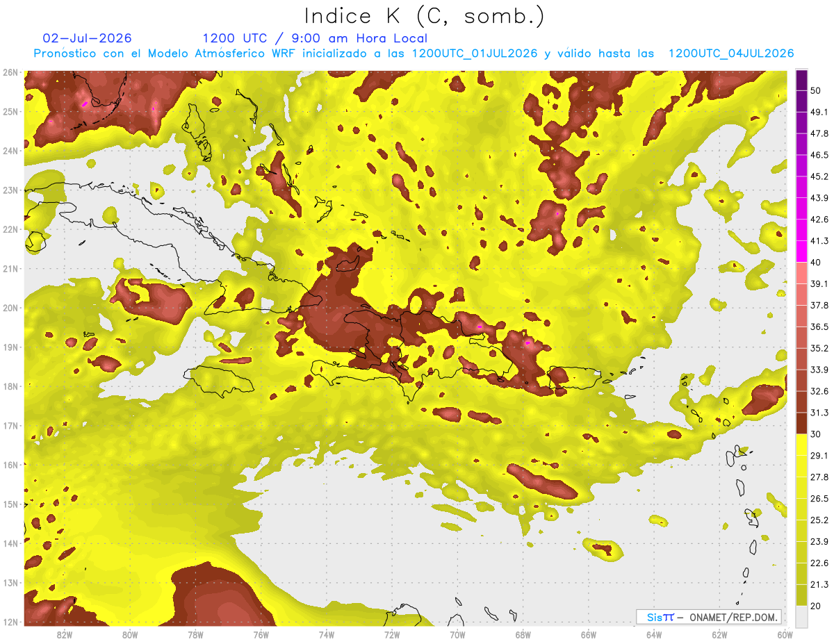Screen dimensions: 834x644
Task: Click longitude axis label "66W"
Action: pyautogui.click(x=588, y=635)
